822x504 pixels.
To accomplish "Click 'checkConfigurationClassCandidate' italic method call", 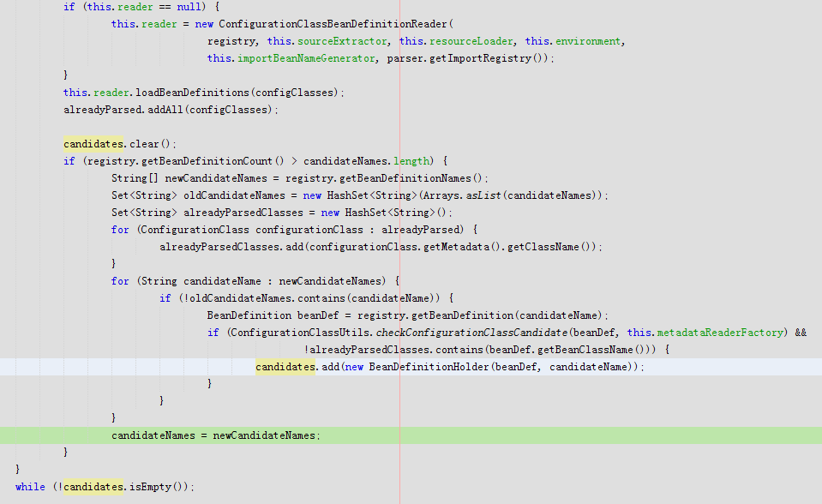I will [471, 333].
